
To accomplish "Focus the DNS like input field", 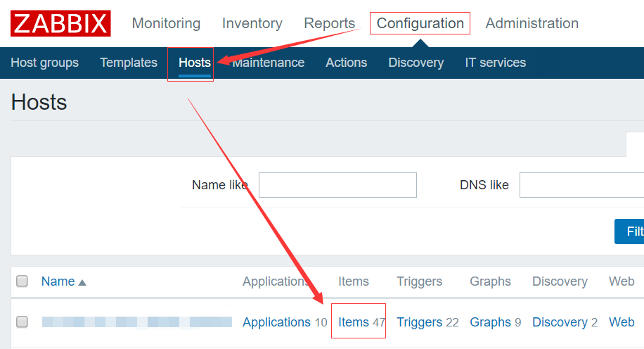I will pos(581,185).
